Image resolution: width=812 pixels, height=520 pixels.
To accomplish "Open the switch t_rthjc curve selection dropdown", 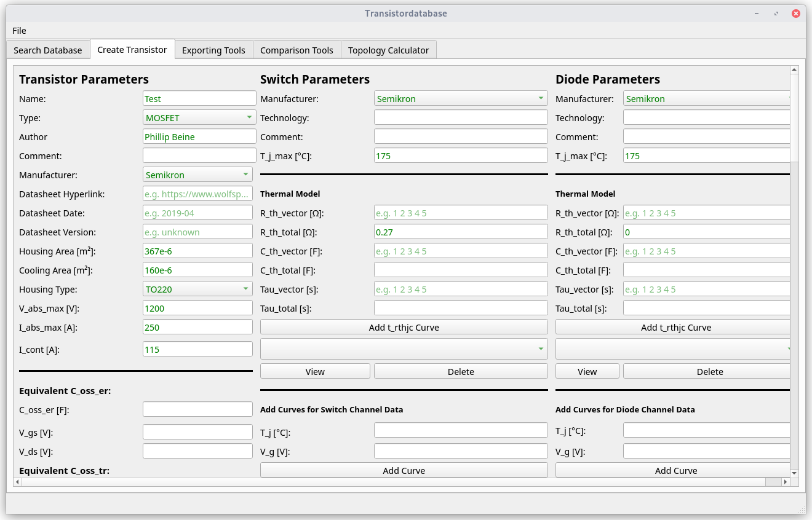I will pos(404,349).
